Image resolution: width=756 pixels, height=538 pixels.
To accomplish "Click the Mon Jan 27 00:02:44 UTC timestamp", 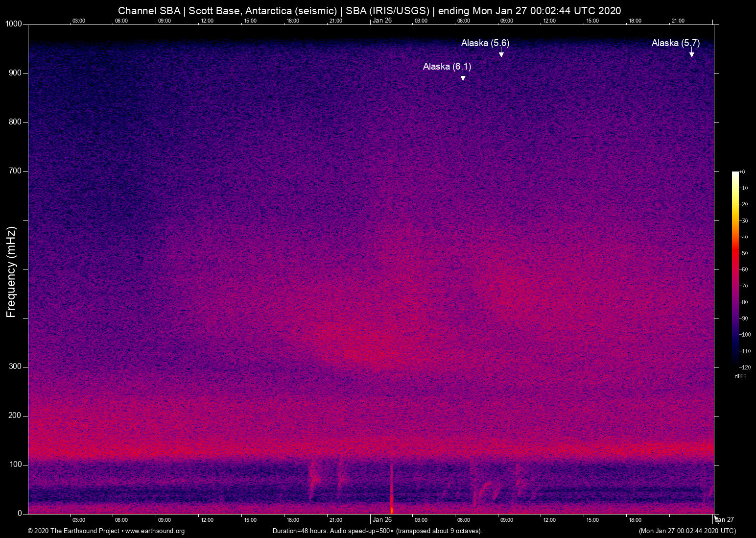I will tap(687, 531).
